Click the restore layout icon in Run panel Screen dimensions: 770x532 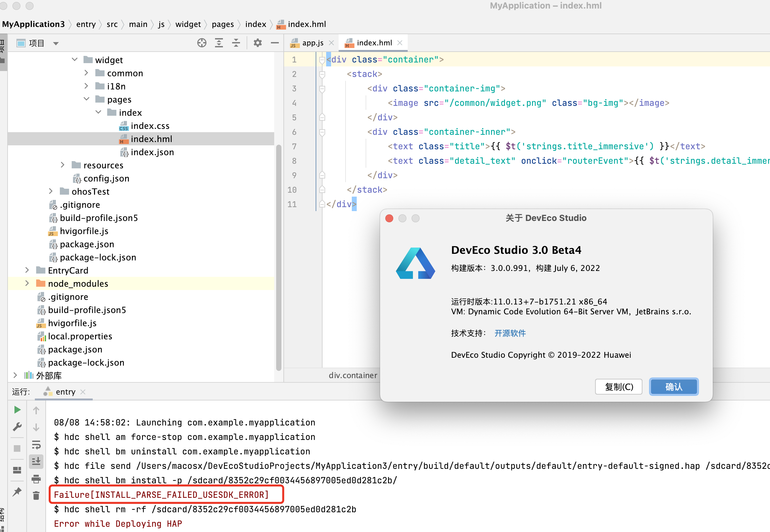[x=17, y=470]
